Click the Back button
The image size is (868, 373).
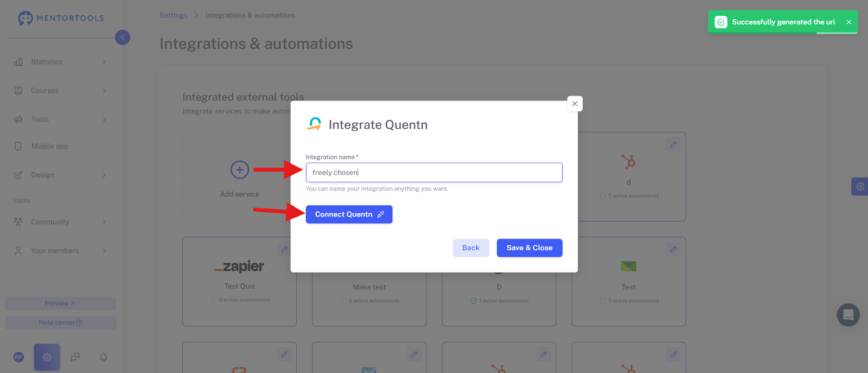pyautogui.click(x=471, y=248)
